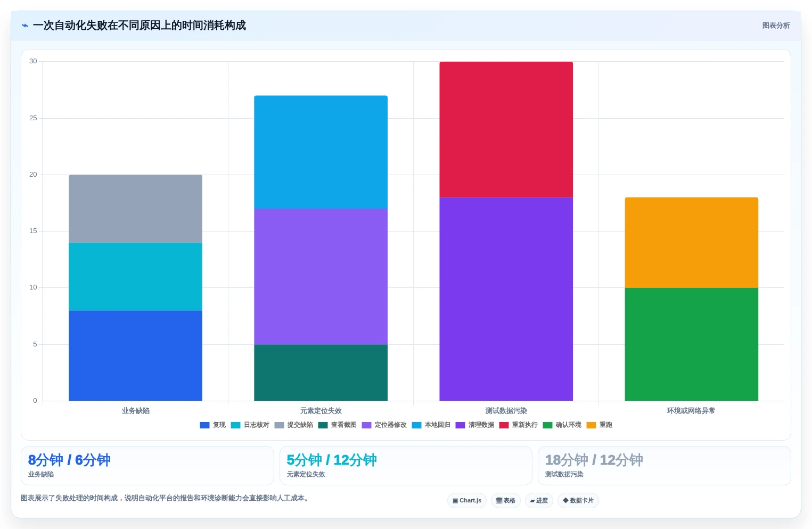Open the 18分钟 / 12分钟 测试数据污染 card

tap(665, 466)
